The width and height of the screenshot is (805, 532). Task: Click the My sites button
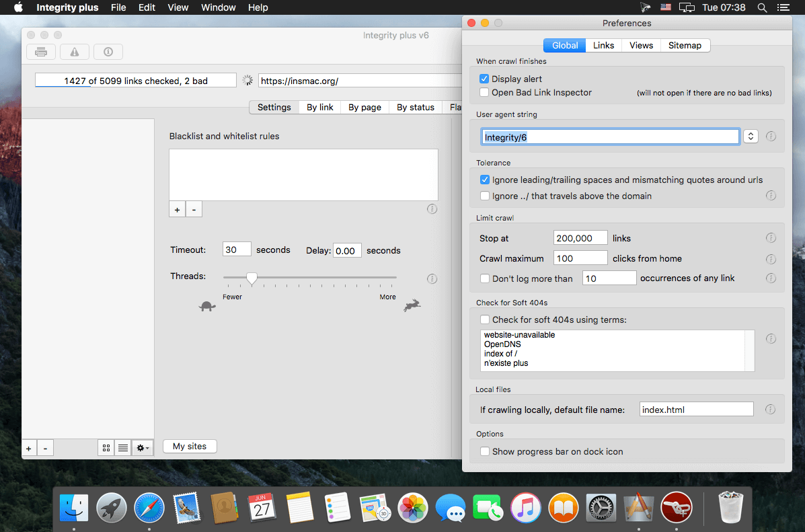[x=190, y=446]
